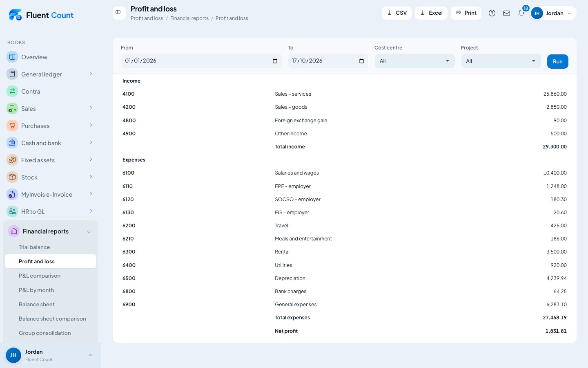Click the From date input field
The image size is (588, 368).
point(201,61)
